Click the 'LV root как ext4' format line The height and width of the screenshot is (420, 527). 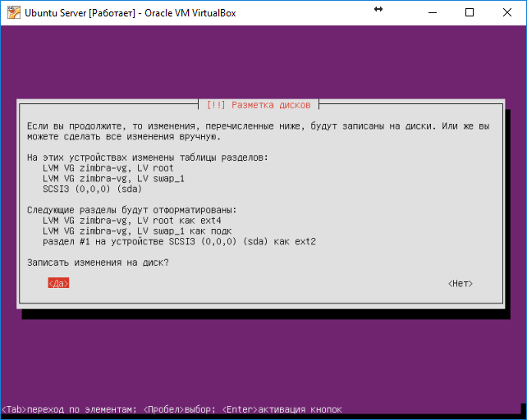coord(131,221)
